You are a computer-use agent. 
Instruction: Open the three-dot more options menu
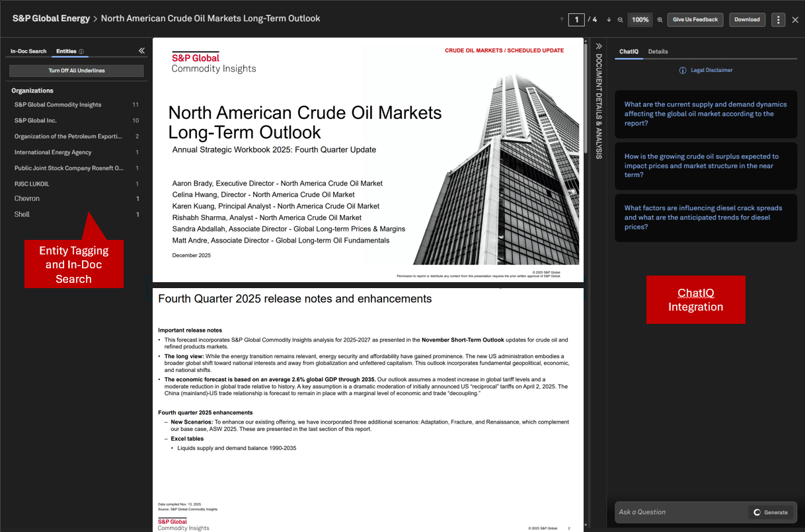tap(778, 20)
